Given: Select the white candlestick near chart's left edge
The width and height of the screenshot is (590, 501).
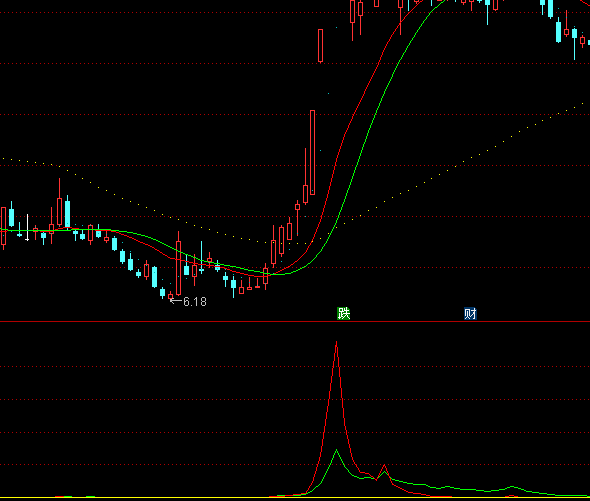Looking at the screenshot, I should (27, 228).
